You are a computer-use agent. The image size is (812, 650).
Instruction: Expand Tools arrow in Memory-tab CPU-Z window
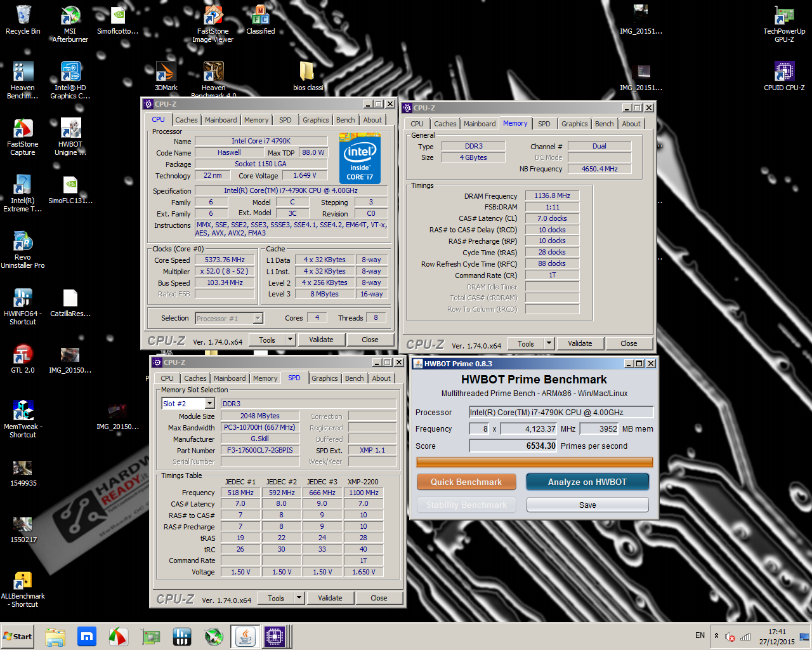[549, 343]
